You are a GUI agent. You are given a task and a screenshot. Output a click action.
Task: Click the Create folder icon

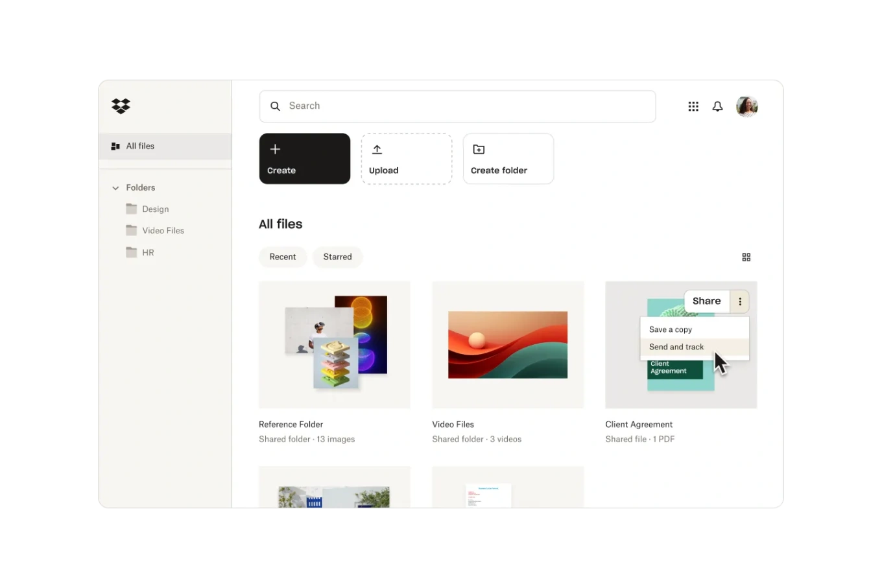point(478,149)
